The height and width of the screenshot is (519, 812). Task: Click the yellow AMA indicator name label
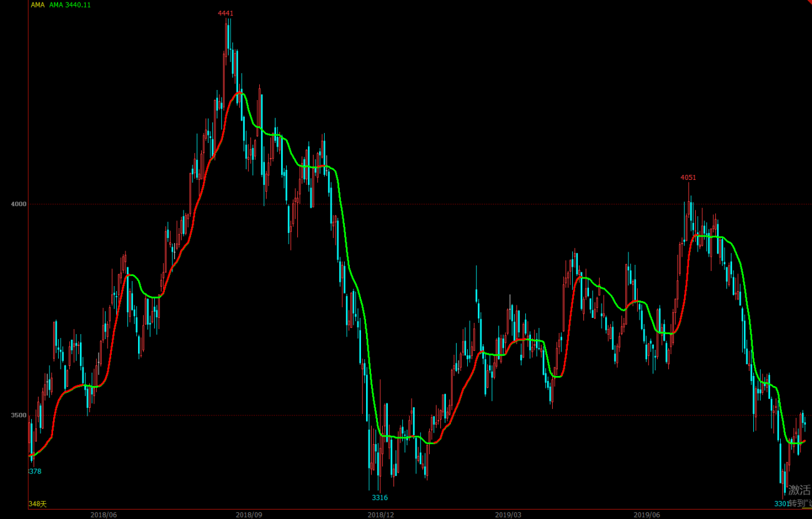[37, 5]
